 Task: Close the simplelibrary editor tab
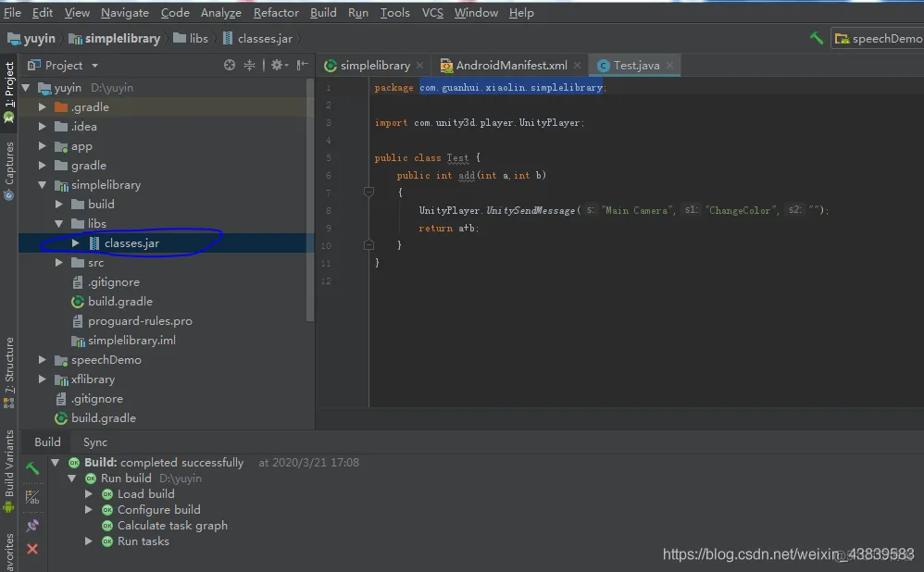click(x=419, y=66)
